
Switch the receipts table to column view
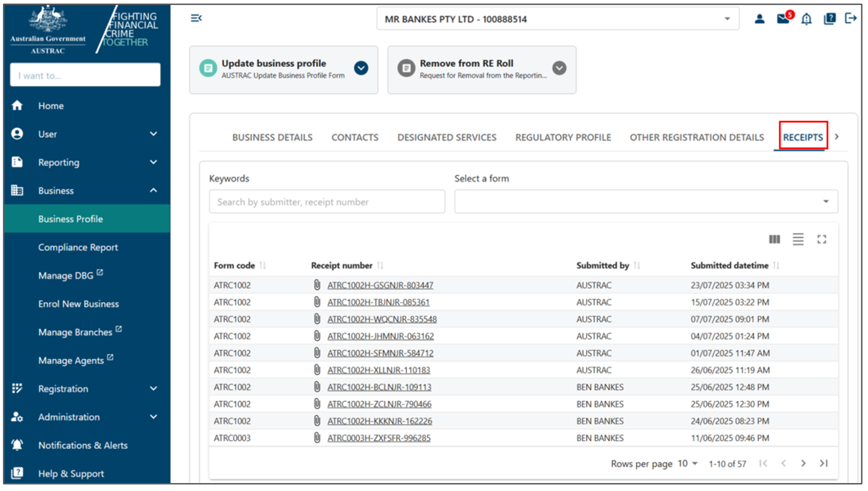point(774,239)
